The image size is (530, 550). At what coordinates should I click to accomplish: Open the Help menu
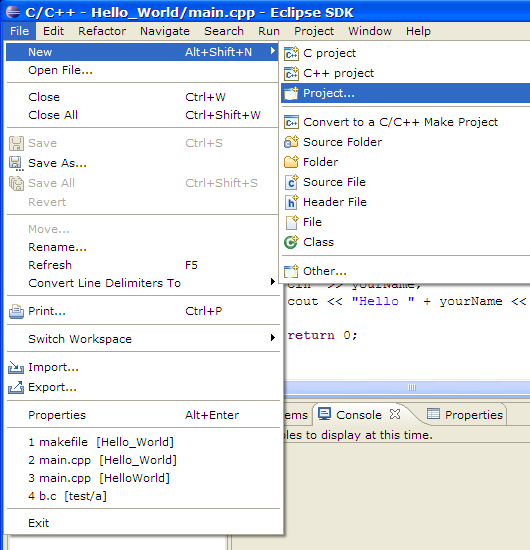(418, 31)
